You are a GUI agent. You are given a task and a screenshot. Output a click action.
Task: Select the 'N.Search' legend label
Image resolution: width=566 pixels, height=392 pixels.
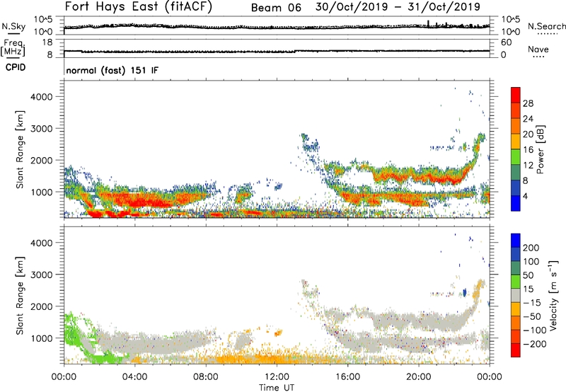point(546,26)
